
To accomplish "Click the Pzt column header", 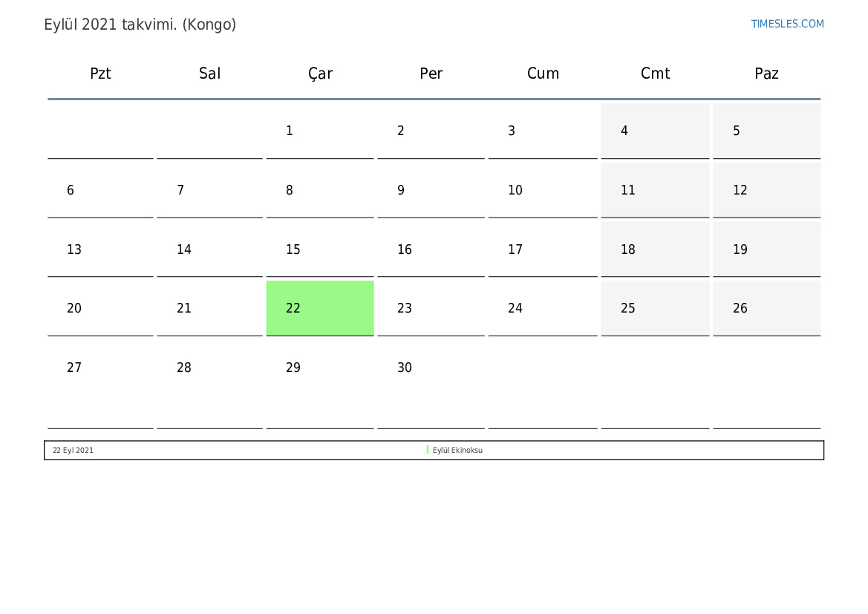I will 100,74.
